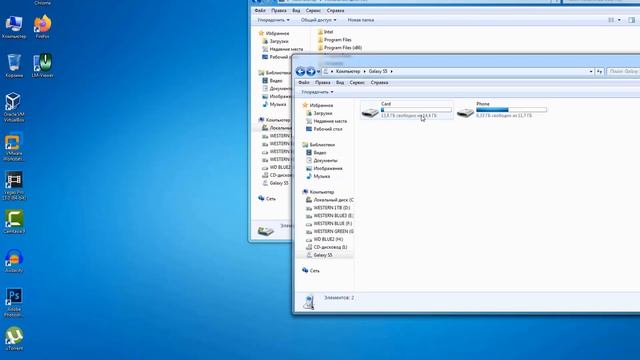Open Упорядочить dropdown in back window
The height and width of the screenshot is (360, 640).
tap(273, 20)
